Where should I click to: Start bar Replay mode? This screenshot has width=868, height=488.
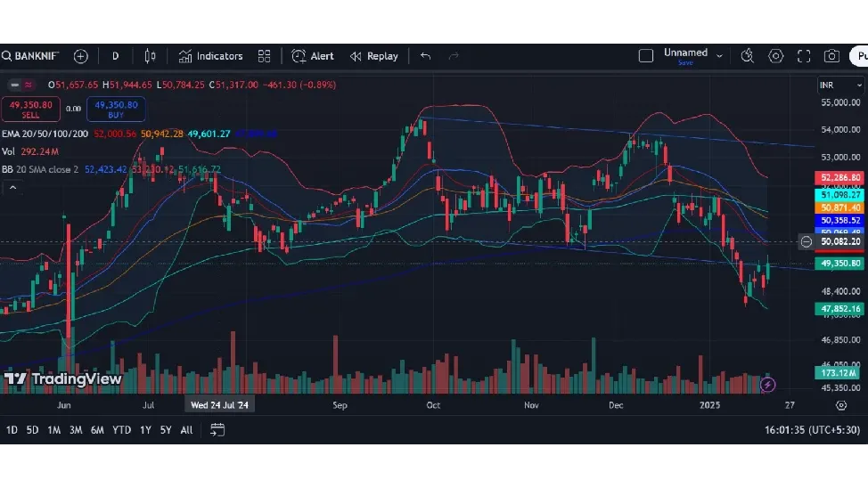[373, 56]
